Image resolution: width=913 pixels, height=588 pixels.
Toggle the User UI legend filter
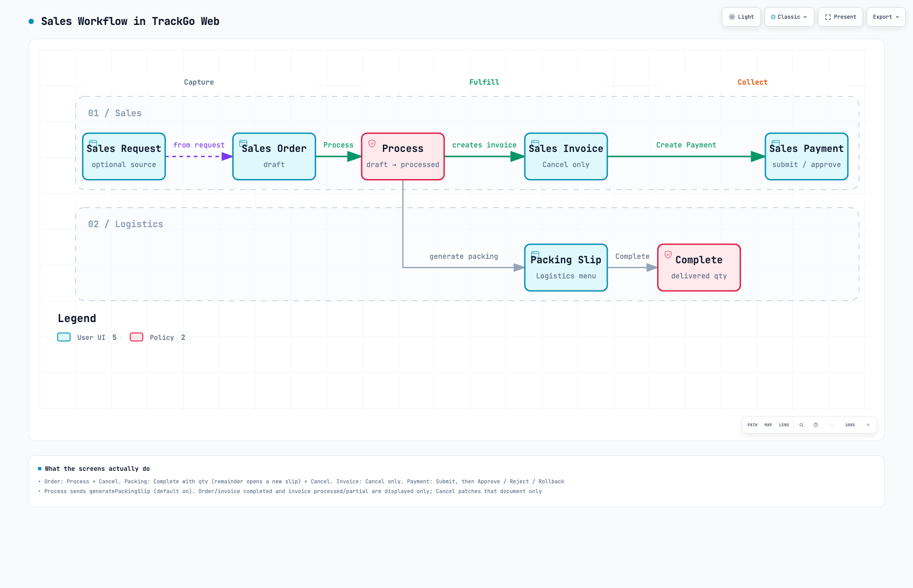(x=89, y=338)
